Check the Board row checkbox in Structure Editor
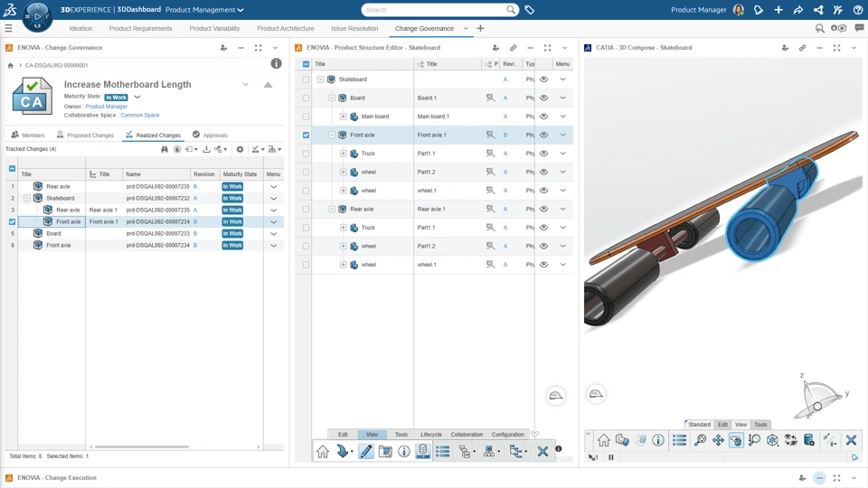Image resolution: width=868 pixels, height=488 pixels. pyautogui.click(x=307, y=98)
